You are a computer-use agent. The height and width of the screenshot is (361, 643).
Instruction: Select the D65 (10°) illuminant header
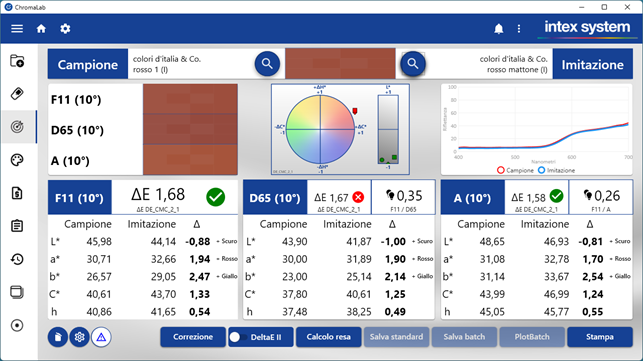click(275, 197)
